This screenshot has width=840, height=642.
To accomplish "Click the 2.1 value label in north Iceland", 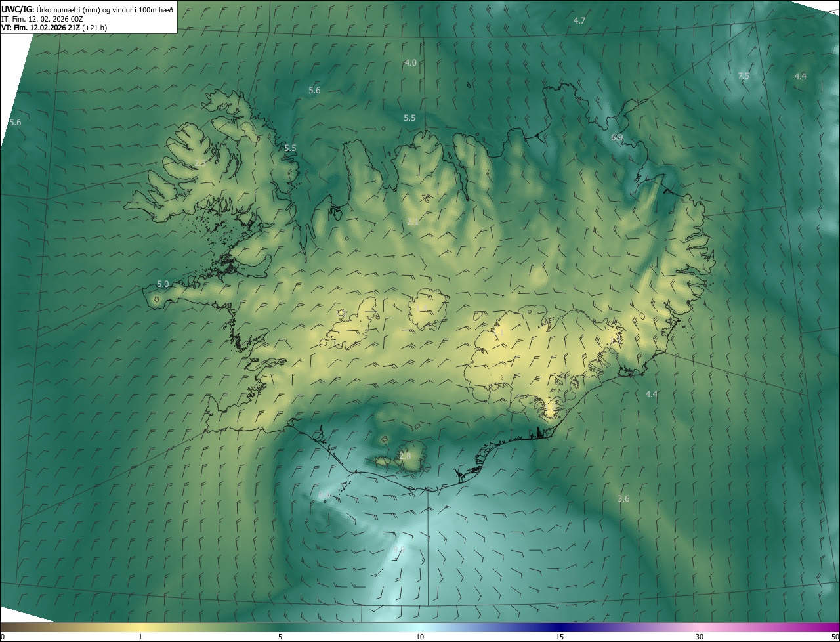I will [413, 222].
